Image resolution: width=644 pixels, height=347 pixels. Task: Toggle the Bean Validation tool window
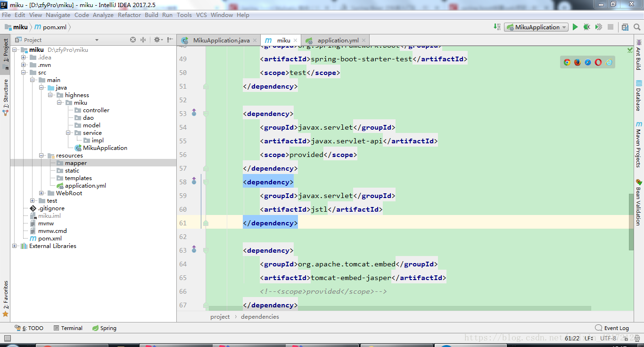click(x=639, y=202)
